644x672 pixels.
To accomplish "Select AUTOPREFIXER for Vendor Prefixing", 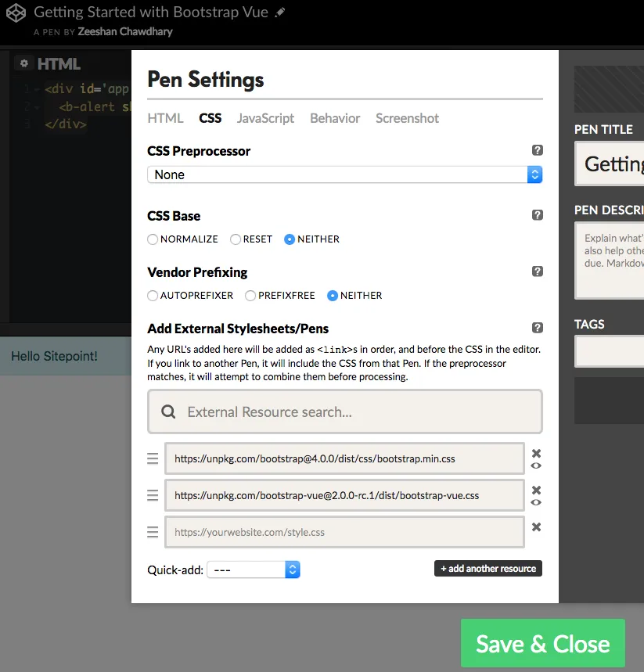I will pos(153,296).
